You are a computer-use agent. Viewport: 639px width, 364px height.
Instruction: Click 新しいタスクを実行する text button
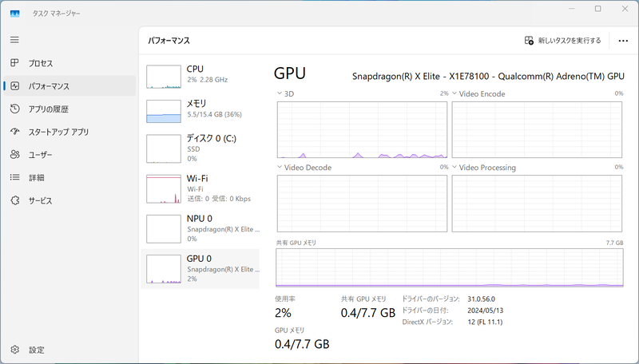tap(570, 40)
